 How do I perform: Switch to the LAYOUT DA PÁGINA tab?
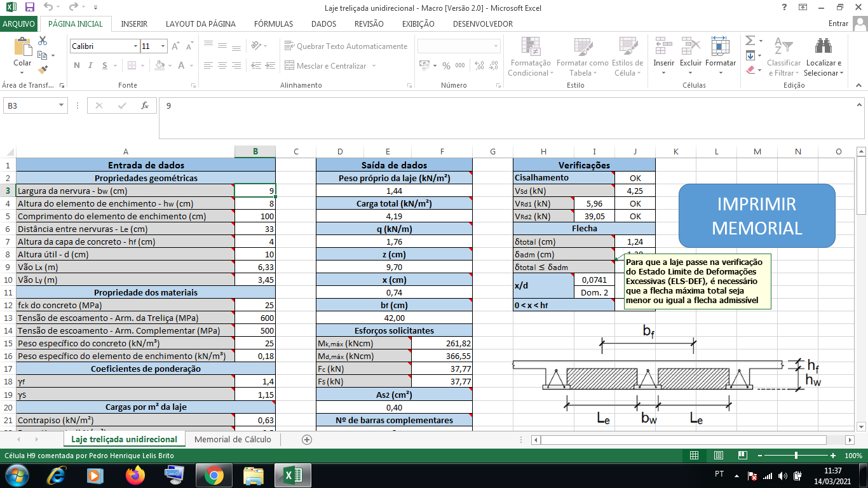click(x=201, y=24)
